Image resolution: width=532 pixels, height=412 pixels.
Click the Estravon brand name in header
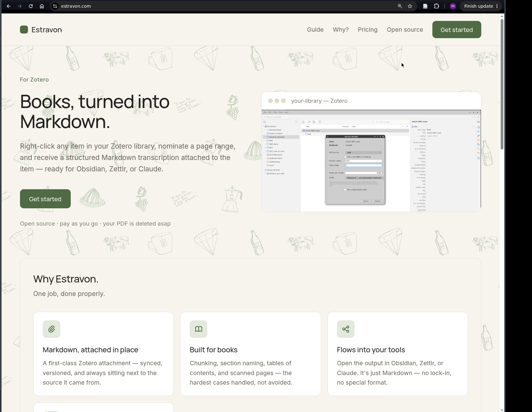point(47,30)
